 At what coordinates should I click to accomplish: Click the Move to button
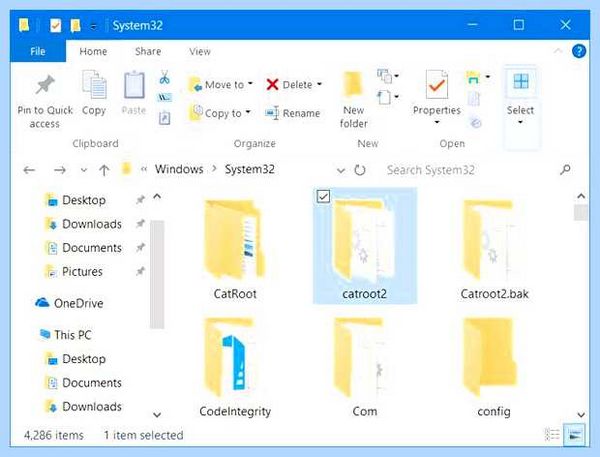coord(221,85)
